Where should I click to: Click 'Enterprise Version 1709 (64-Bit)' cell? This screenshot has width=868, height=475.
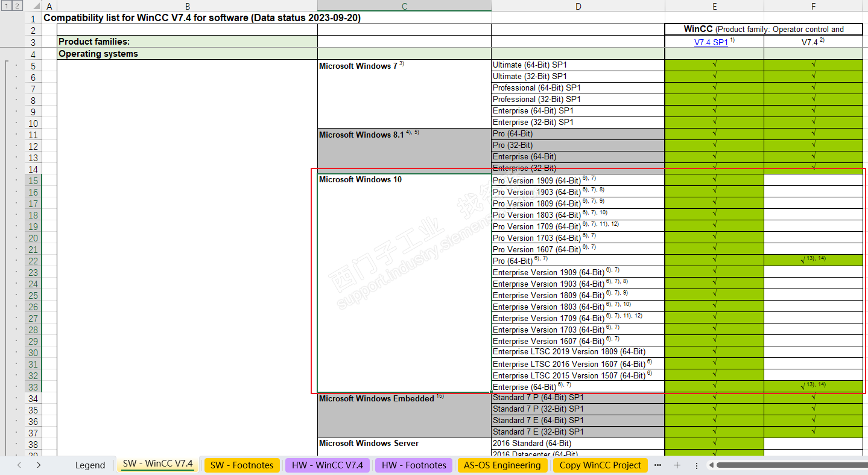(578, 318)
